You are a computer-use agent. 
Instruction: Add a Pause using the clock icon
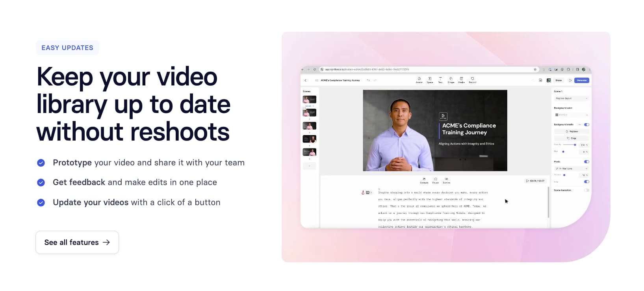pyautogui.click(x=435, y=180)
